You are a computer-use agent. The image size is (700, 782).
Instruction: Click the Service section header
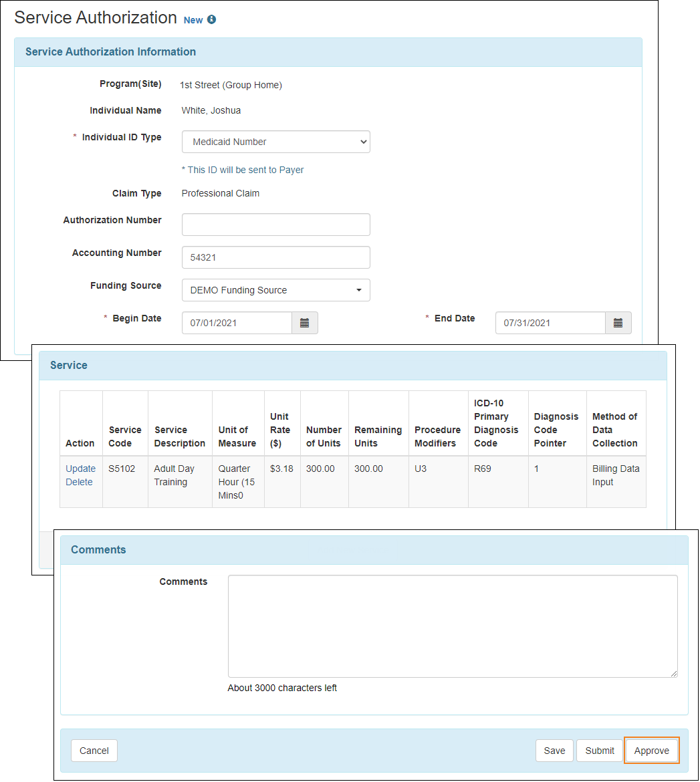68,365
